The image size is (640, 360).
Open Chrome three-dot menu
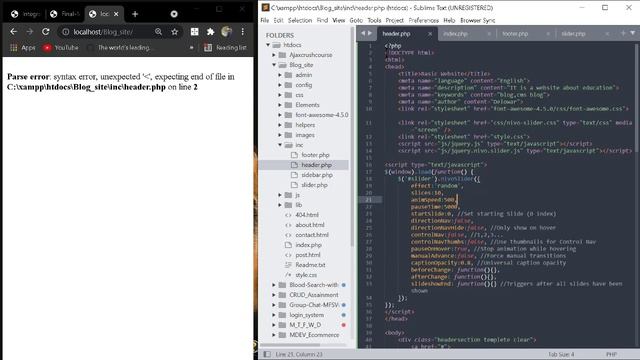(x=242, y=32)
